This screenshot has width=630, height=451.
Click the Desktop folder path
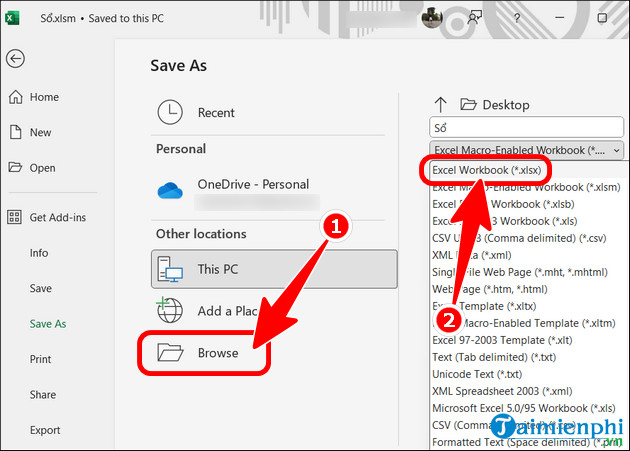point(495,105)
